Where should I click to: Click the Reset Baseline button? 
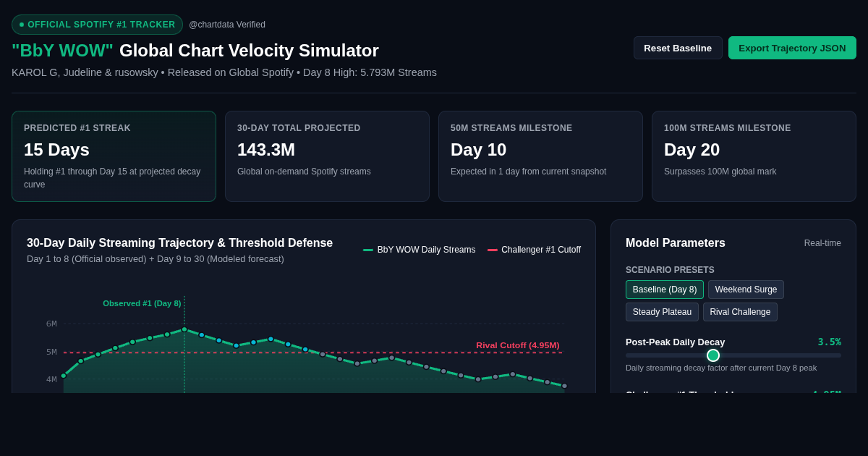678,48
